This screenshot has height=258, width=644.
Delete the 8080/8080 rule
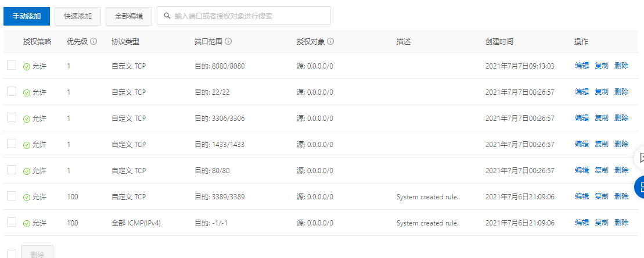(621, 66)
